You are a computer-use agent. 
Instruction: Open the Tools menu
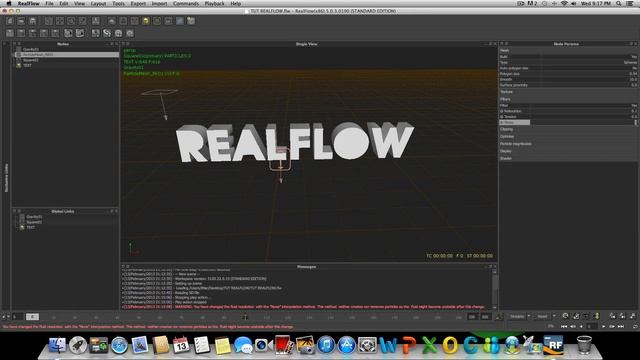pos(118,3)
